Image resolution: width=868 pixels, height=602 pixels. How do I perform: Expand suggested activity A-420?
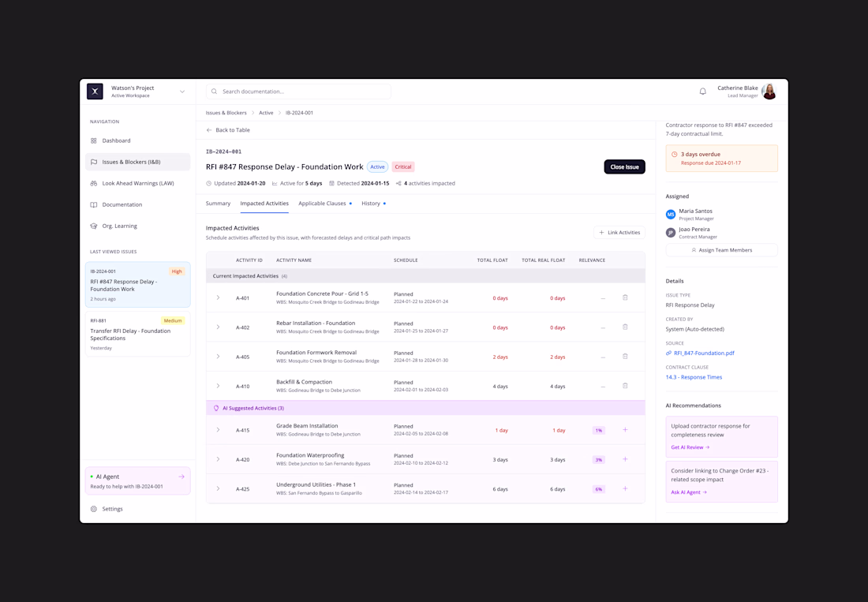pyautogui.click(x=218, y=459)
